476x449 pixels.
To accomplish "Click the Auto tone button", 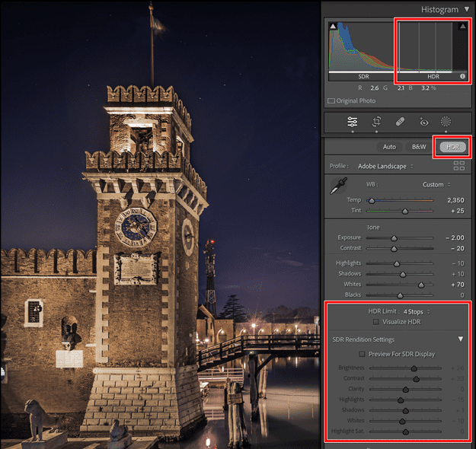I will 389,147.
